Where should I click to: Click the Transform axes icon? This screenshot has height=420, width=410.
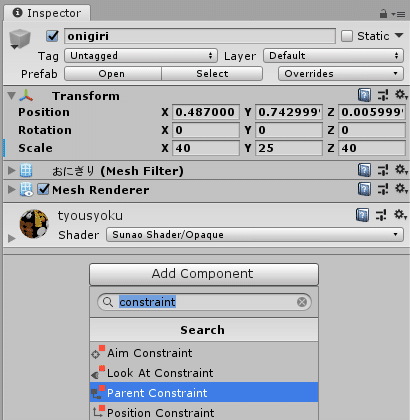[26, 96]
